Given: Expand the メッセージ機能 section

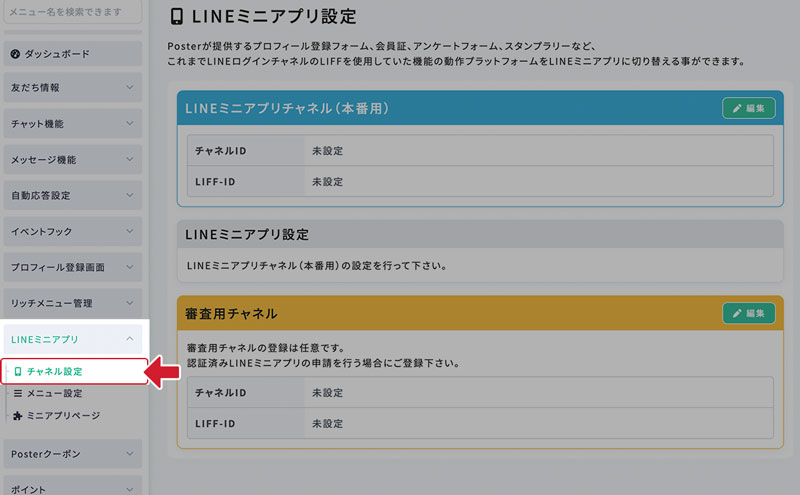Looking at the screenshot, I should click(x=72, y=160).
